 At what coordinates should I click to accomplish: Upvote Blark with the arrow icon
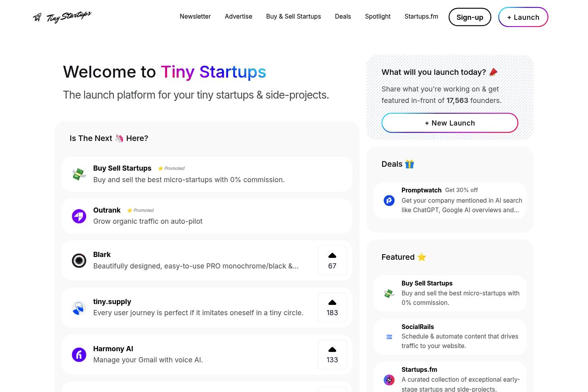click(332, 255)
